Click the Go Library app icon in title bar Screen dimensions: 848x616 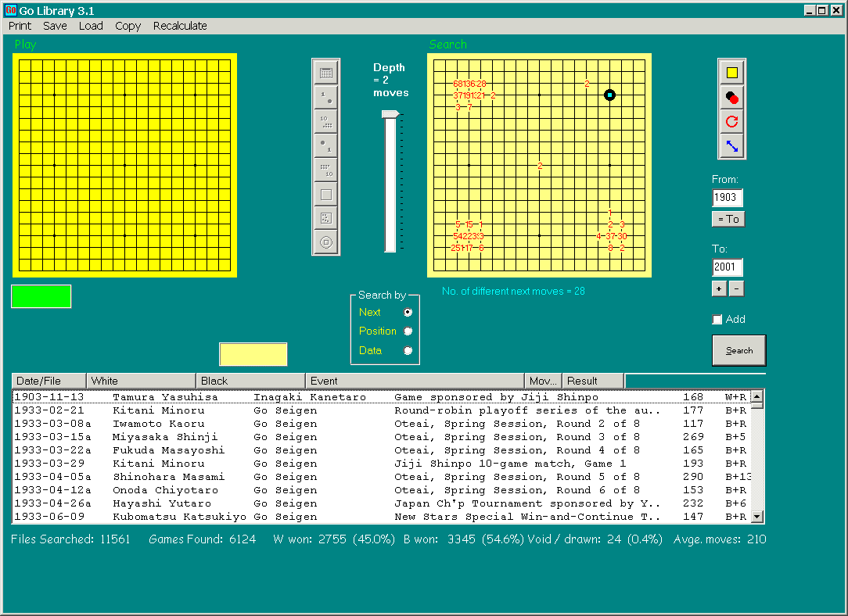10,10
